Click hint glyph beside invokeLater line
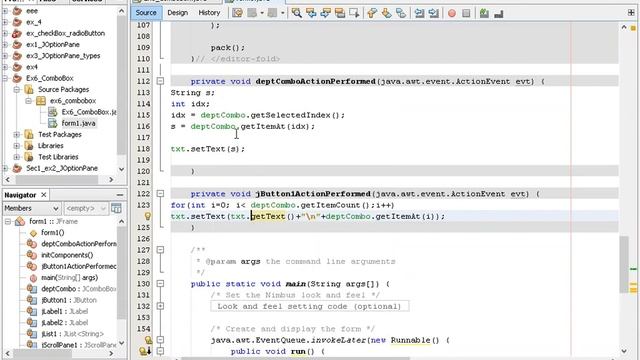 (148, 340)
